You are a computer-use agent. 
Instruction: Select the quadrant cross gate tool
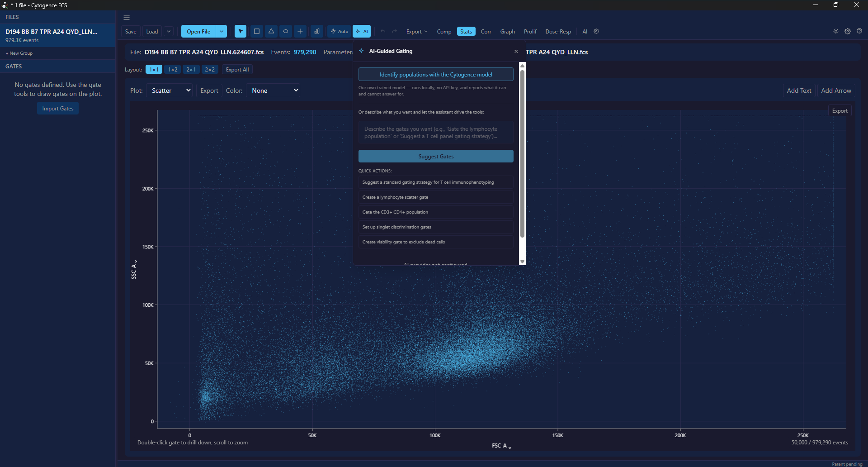pos(300,31)
